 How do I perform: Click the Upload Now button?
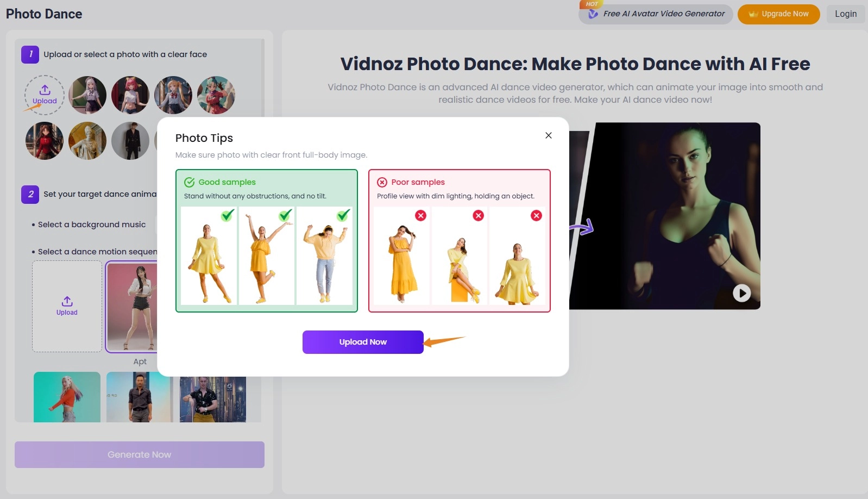click(x=363, y=342)
